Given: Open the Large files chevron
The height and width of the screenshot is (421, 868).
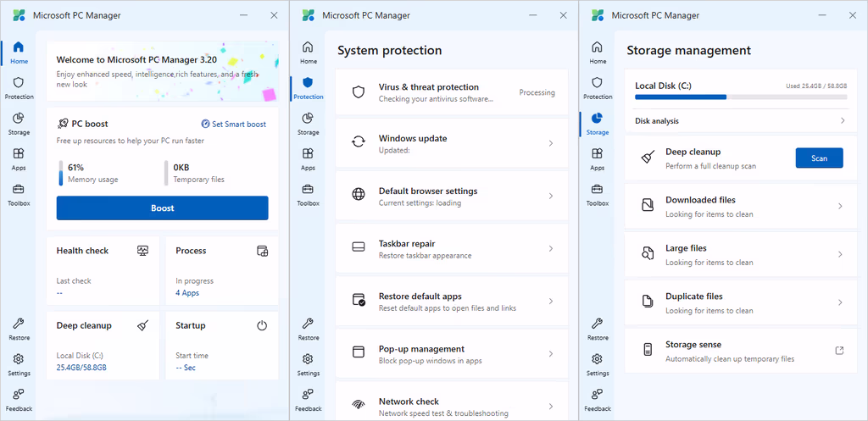Looking at the screenshot, I should (839, 254).
